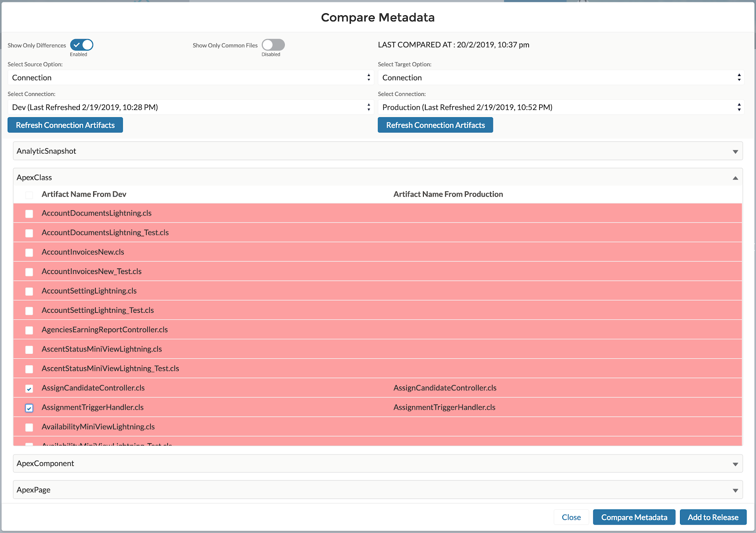Check AvailabilityMiniViewLightning.cls checkbox
This screenshot has height=533, width=756.
coord(29,427)
